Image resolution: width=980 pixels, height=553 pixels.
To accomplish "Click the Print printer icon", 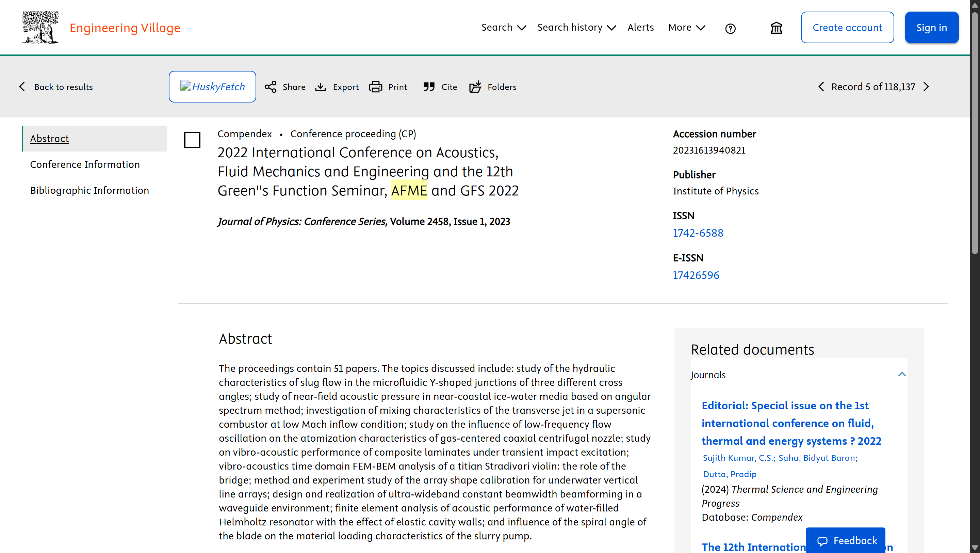I will [x=375, y=87].
